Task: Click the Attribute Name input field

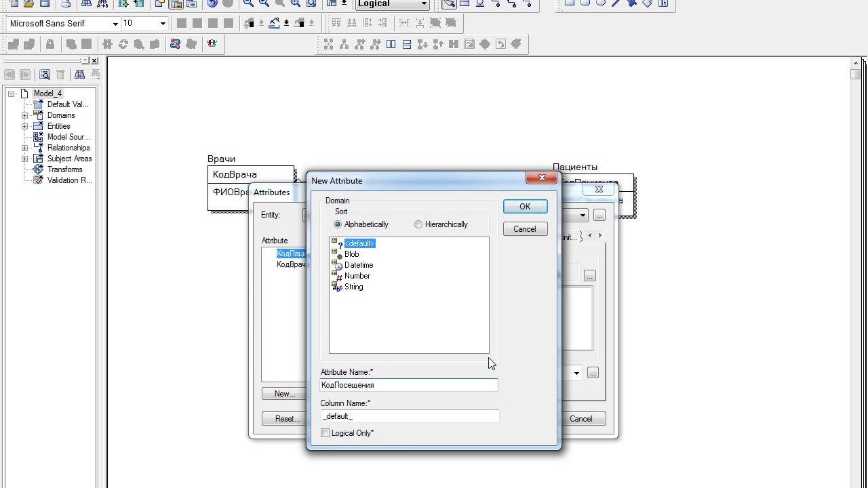Action: pos(409,385)
